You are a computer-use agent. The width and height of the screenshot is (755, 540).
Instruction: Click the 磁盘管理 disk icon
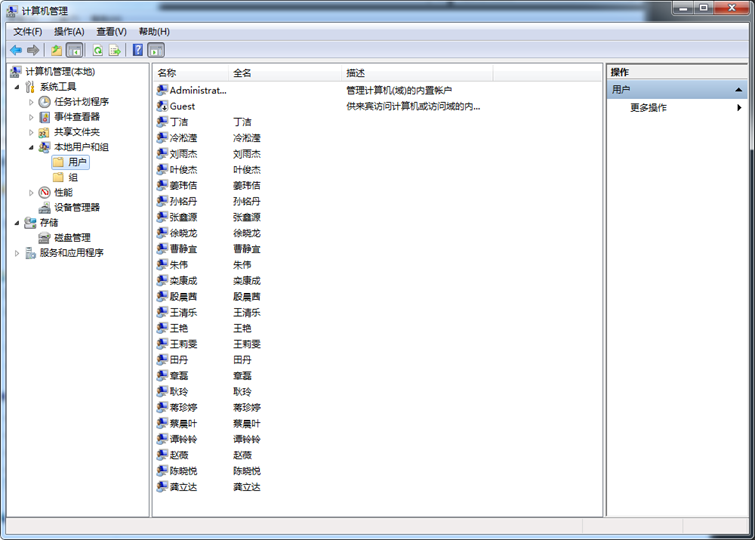tap(44, 237)
